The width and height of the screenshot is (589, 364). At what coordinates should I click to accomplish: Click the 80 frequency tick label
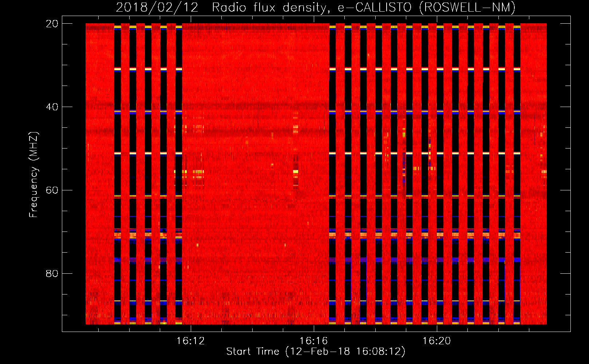pos(52,274)
